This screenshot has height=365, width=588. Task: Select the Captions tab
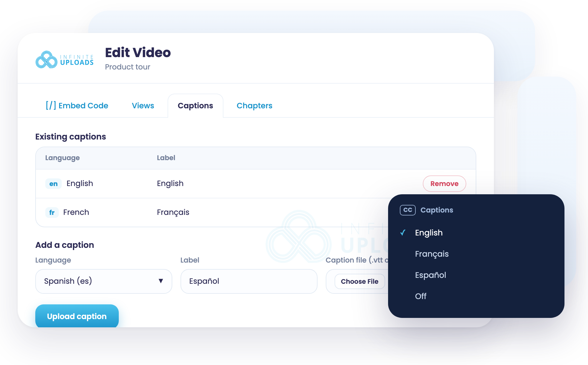coord(196,106)
